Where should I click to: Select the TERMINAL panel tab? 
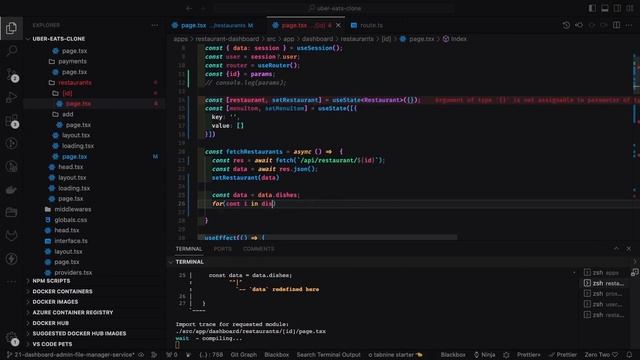pos(189,249)
